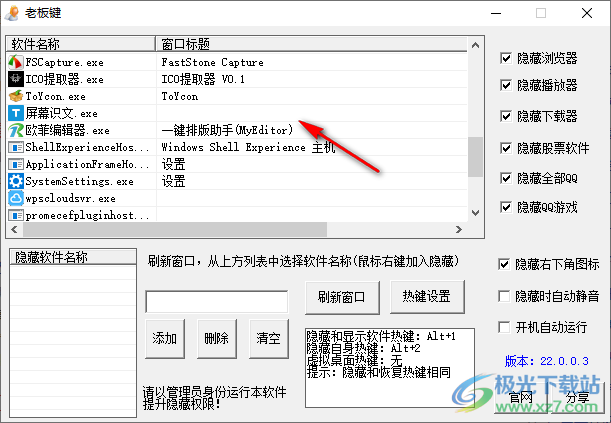Viewport: 611px width, 423px height.
Task: Toggle the 隐藏QQ游戏 checkbox
Action: [505, 207]
